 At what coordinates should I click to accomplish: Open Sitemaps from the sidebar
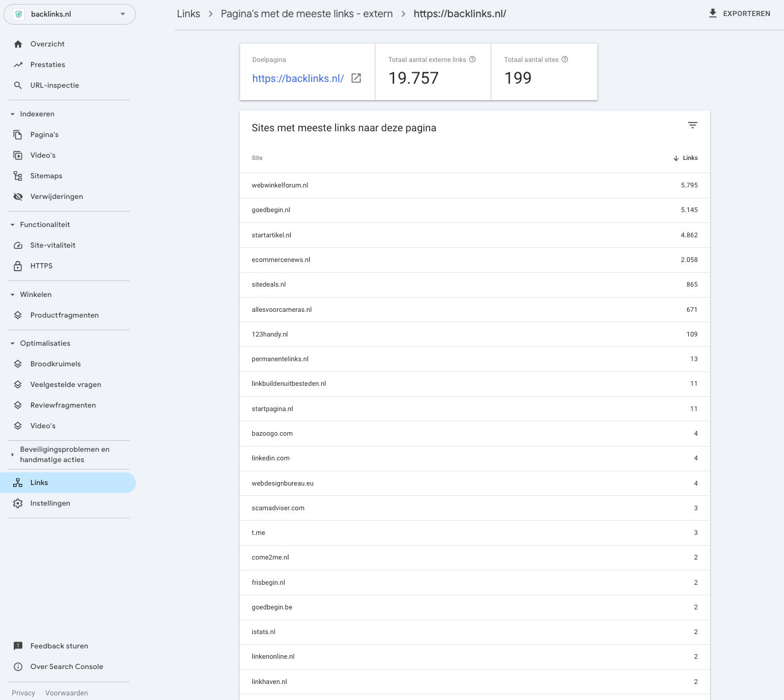(46, 175)
